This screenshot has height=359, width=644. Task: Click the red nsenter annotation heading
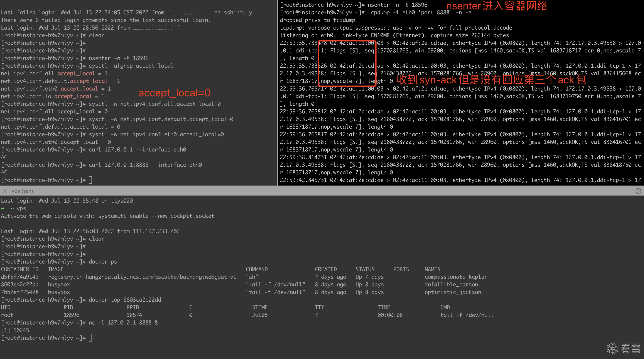496,6
